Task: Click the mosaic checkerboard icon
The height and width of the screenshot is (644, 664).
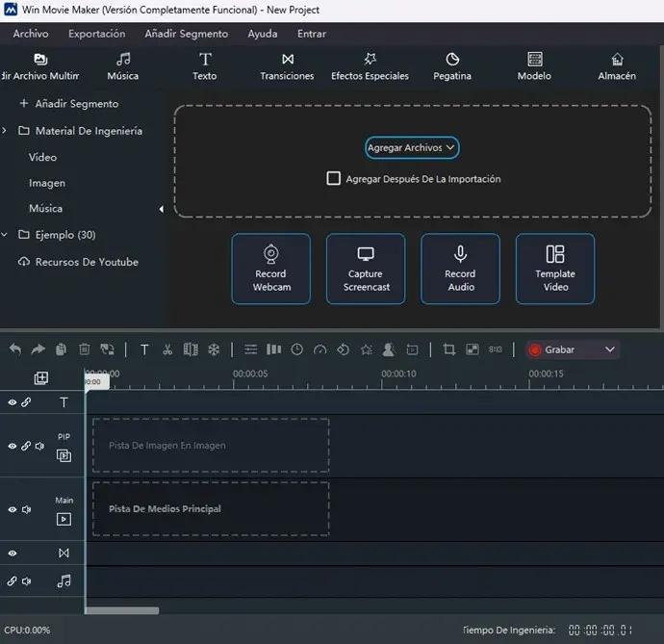Action: [x=472, y=349]
